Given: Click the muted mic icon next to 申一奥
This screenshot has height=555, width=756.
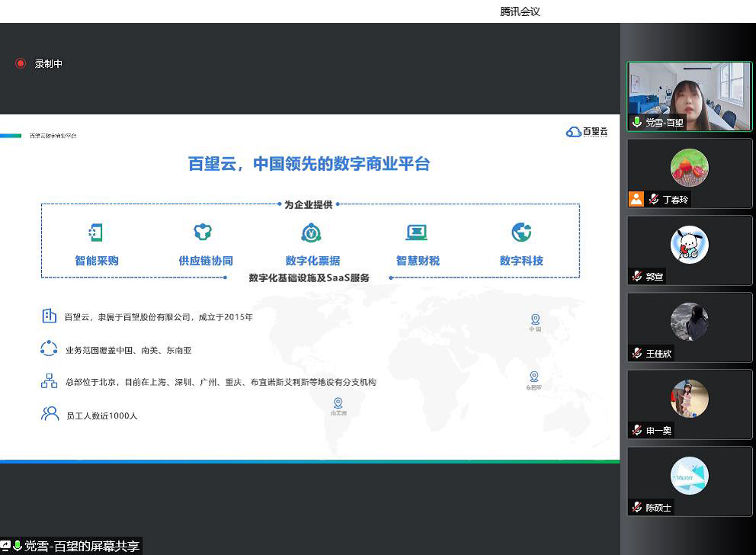Looking at the screenshot, I should point(637,430).
